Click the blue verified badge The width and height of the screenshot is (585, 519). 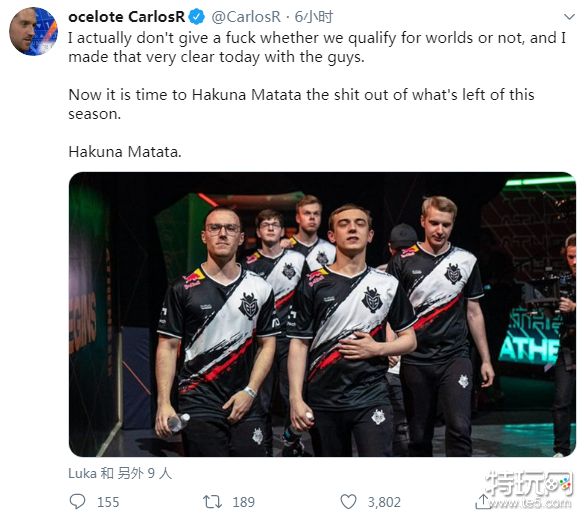[x=197, y=17]
